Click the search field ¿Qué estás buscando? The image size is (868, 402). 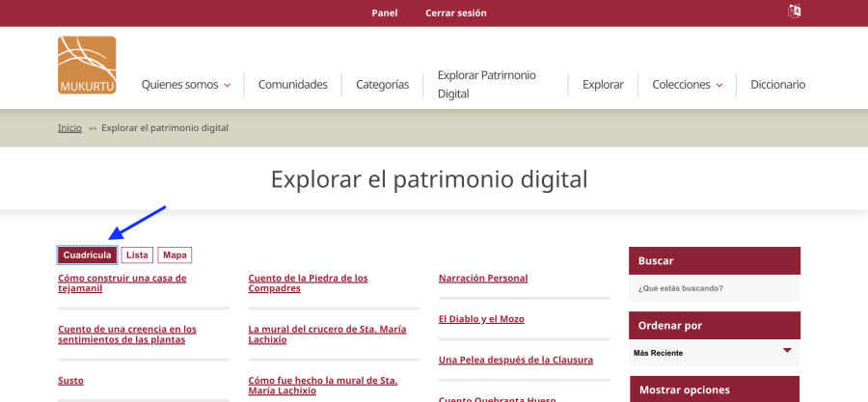pos(715,288)
